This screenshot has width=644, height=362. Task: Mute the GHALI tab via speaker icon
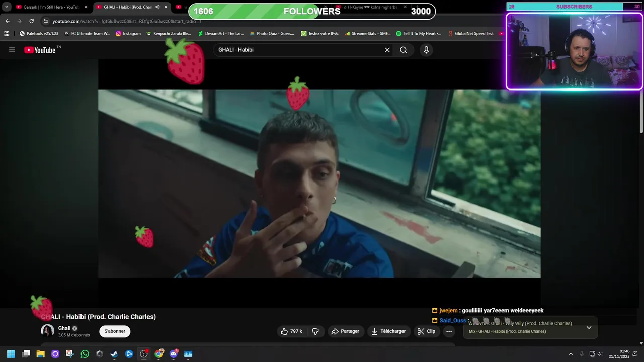(157, 7)
